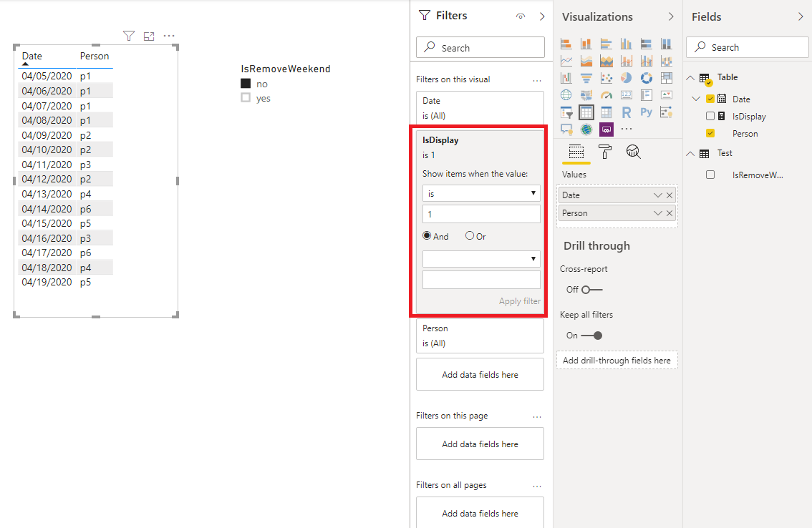Open table visual more options ellipsis
This screenshot has width=812, height=528.
tap(169, 36)
